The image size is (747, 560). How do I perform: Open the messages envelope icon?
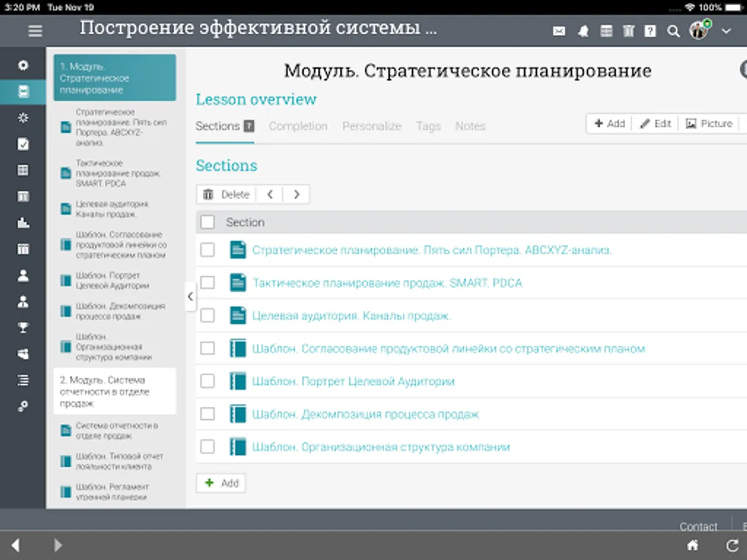(x=559, y=31)
